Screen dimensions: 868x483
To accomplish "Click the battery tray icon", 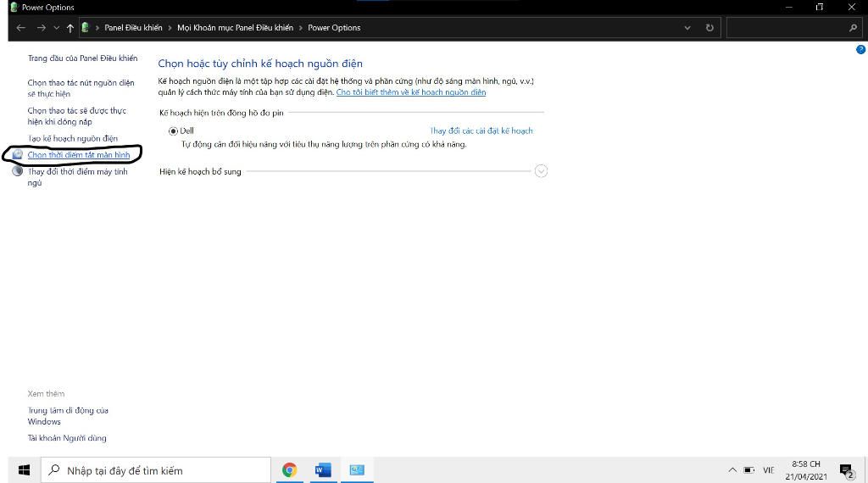I will coord(749,470).
